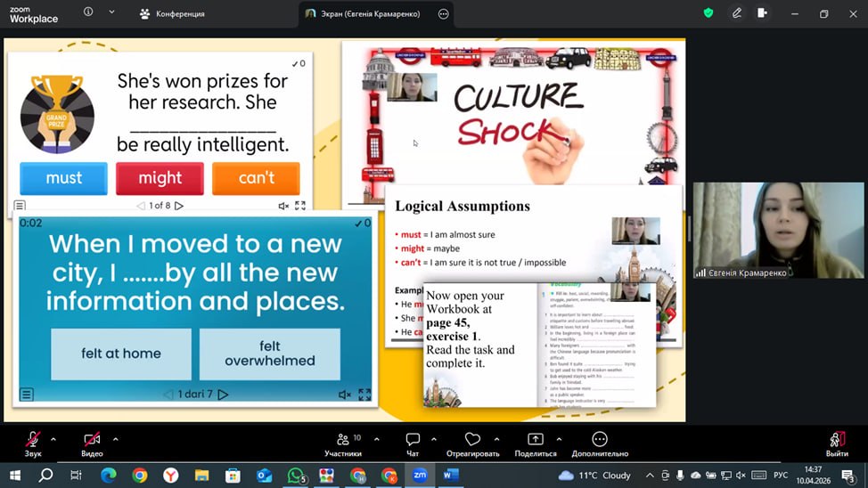Click the Выйти leave meeting button

click(837, 443)
